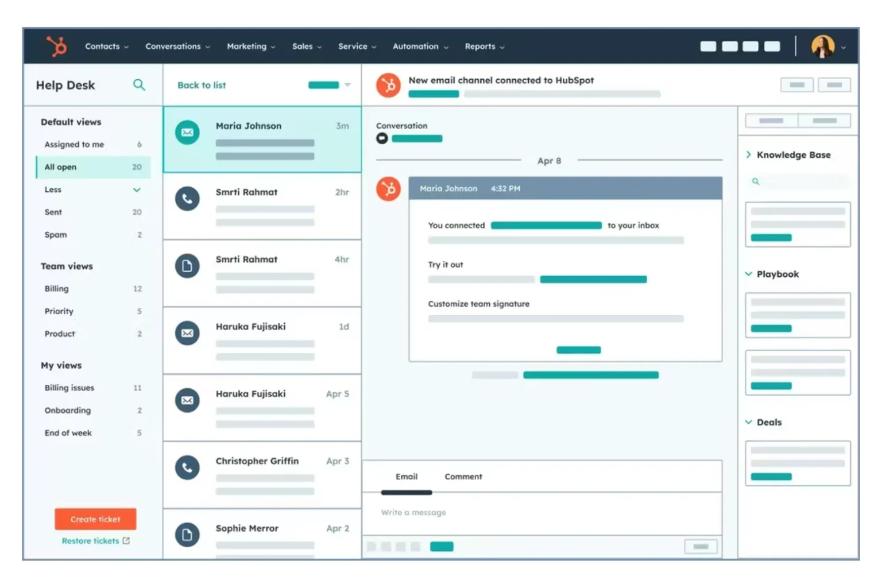Open the Sent view

click(93, 212)
